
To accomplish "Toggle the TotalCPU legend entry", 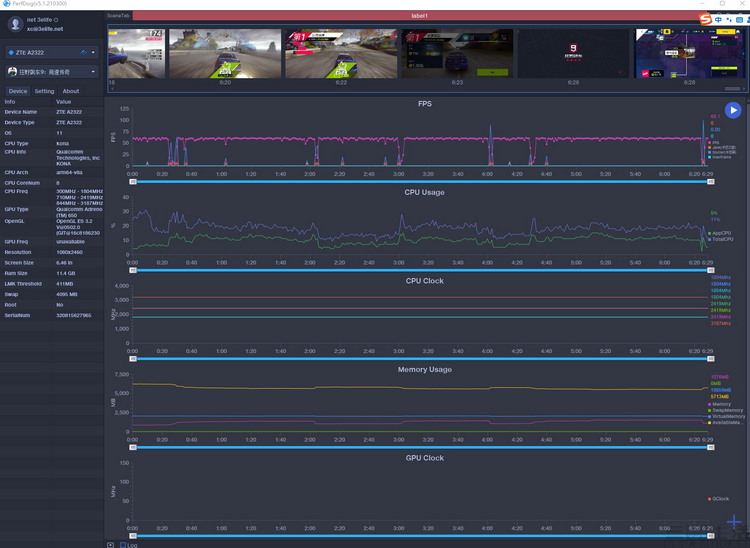I will [x=721, y=239].
